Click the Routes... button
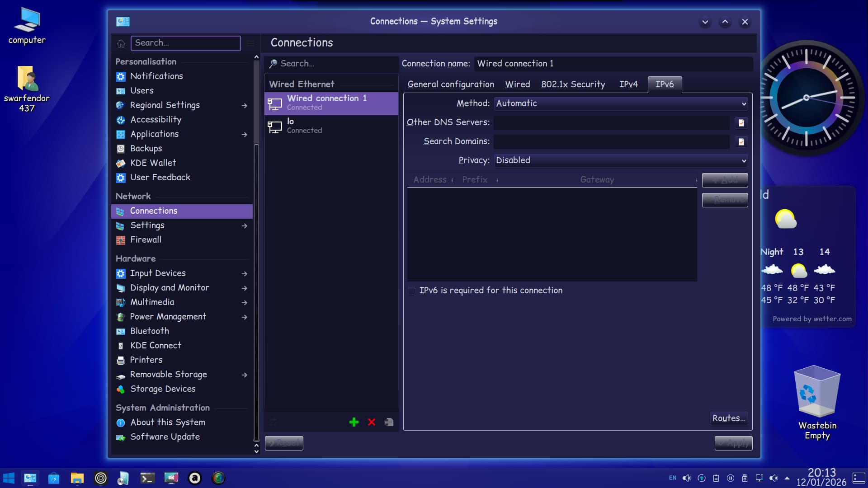868x488 pixels. click(728, 418)
